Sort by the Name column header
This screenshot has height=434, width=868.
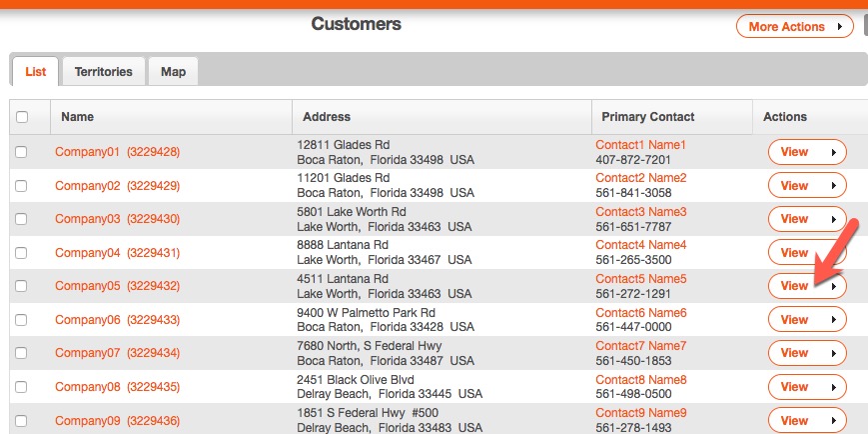point(77,117)
